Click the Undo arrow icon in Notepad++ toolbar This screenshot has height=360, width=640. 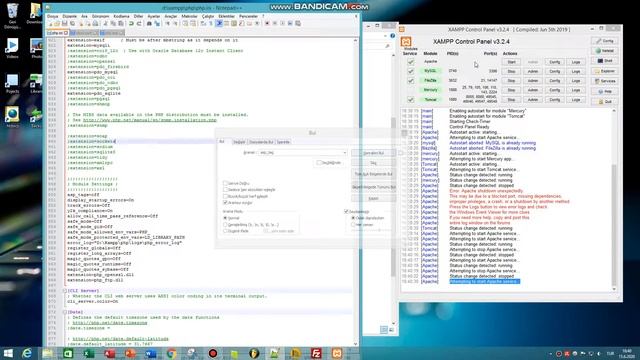click(x=131, y=24)
